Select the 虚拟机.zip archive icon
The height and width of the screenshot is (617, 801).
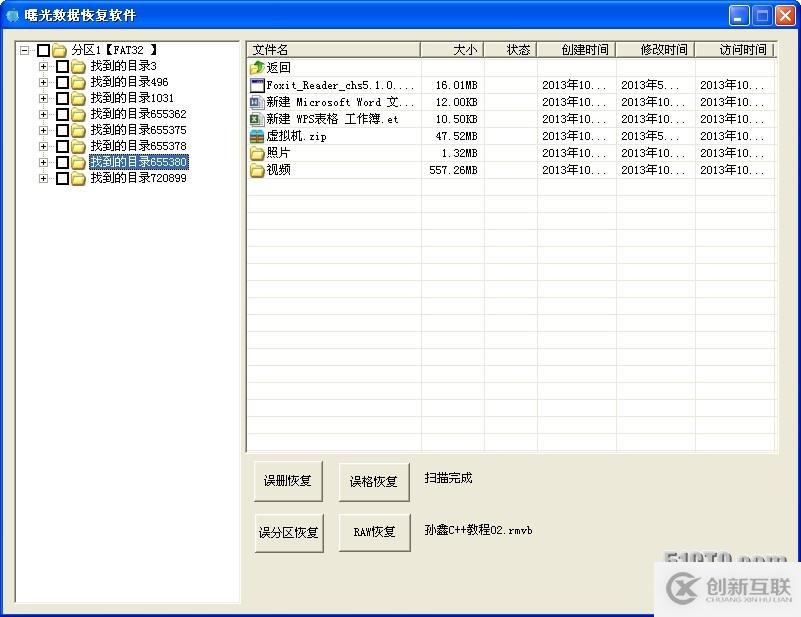257,136
